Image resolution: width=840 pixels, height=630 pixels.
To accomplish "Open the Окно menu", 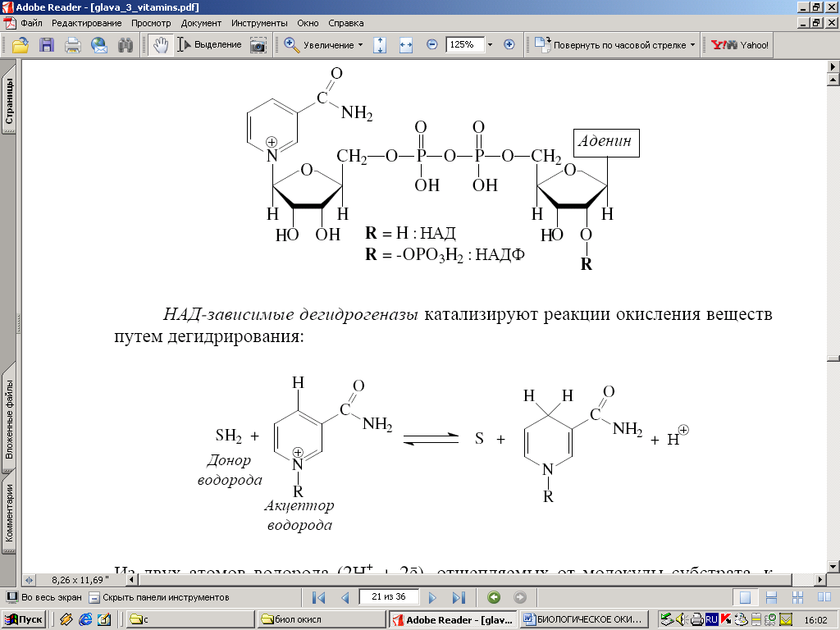I will [x=308, y=23].
